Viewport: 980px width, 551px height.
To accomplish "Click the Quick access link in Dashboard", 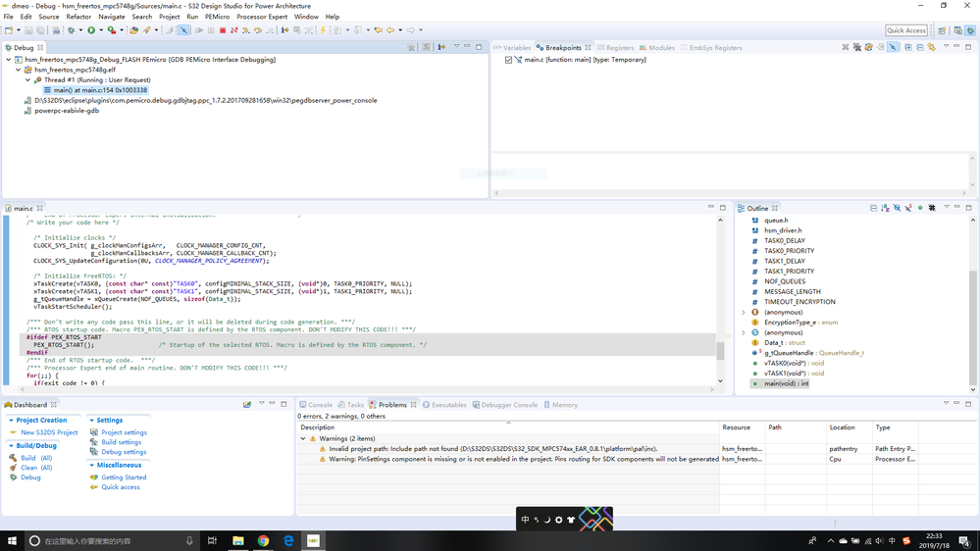I will click(121, 487).
